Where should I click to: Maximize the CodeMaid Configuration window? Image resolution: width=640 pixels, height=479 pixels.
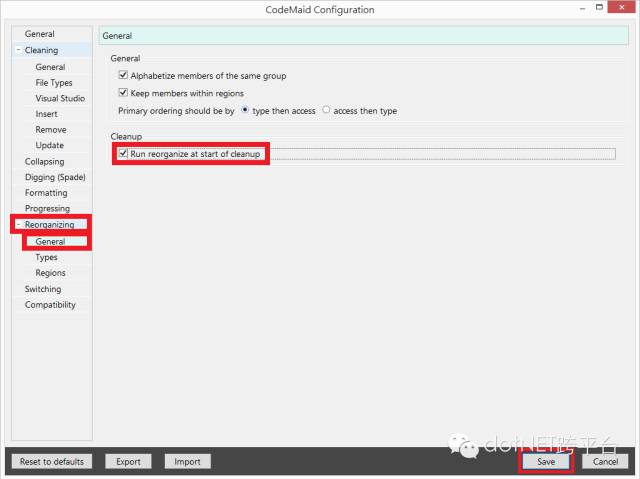point(599,7)
